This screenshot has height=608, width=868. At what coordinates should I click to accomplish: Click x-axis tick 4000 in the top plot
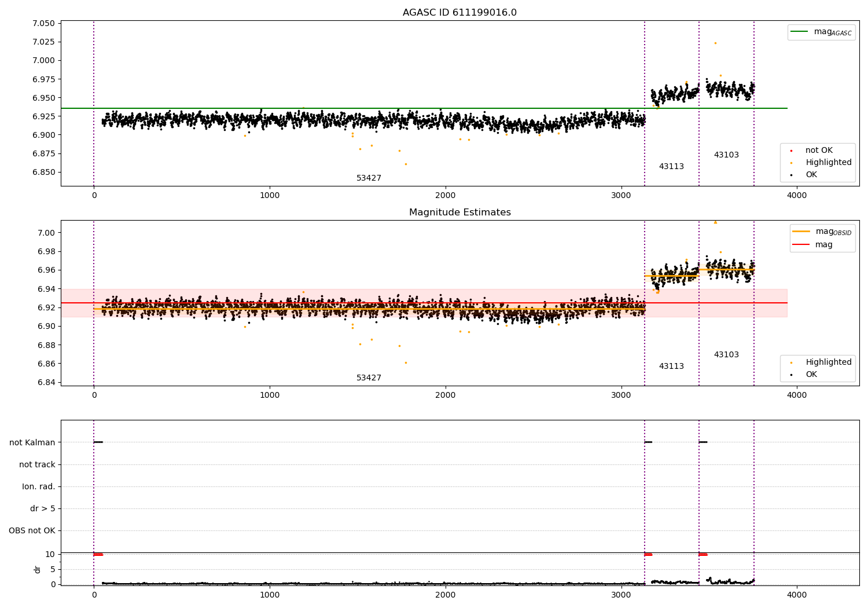[x=797, y=196]
